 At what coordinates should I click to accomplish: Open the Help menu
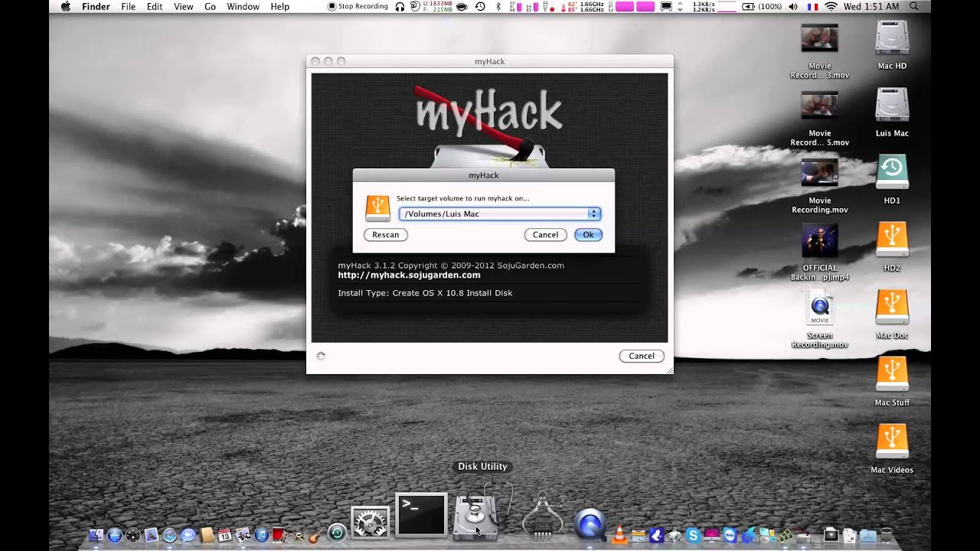(x=280, y=6)
